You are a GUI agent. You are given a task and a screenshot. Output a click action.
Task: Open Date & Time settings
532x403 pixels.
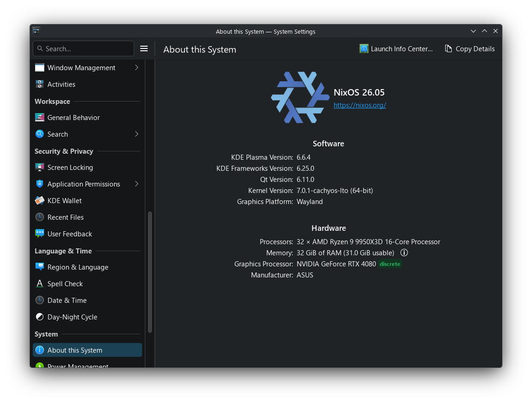tap(87, 301)
